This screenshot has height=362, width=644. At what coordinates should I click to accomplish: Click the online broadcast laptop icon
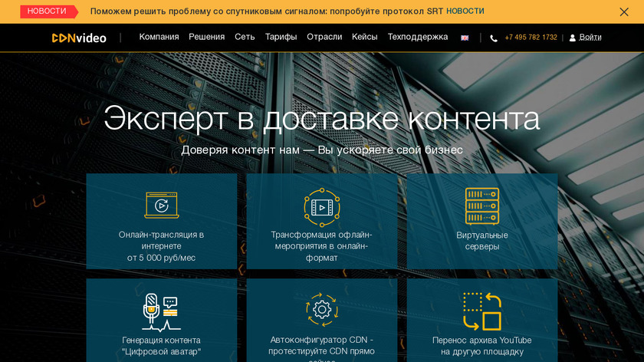pyautogui.click(x=162, y=205)
